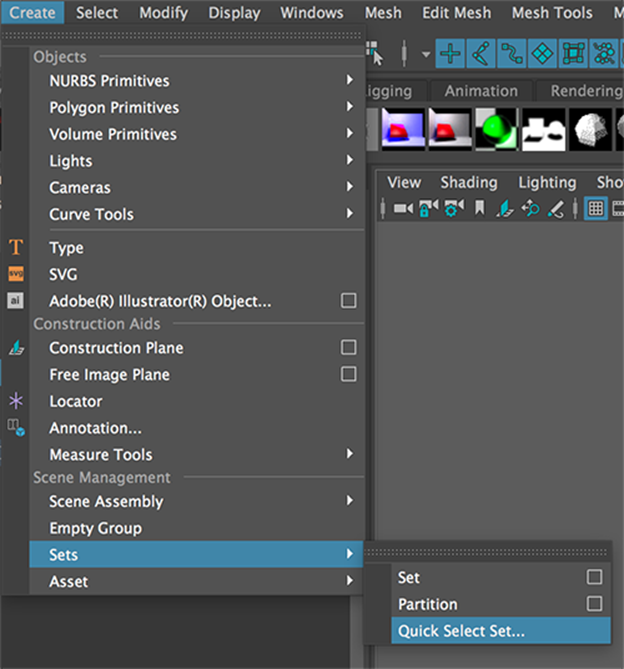Expand the Polygon Primitives submenu arrow
The width and height of the screenshot is (624, 669).
tap(350, 107)
